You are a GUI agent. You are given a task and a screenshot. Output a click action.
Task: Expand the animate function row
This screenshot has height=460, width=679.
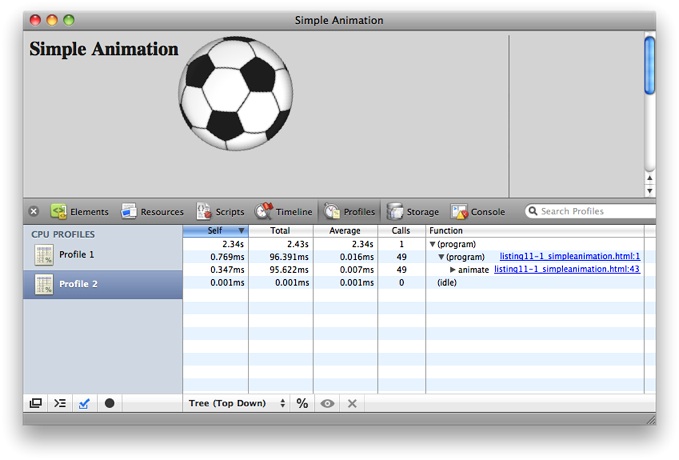tap(452, 270)
